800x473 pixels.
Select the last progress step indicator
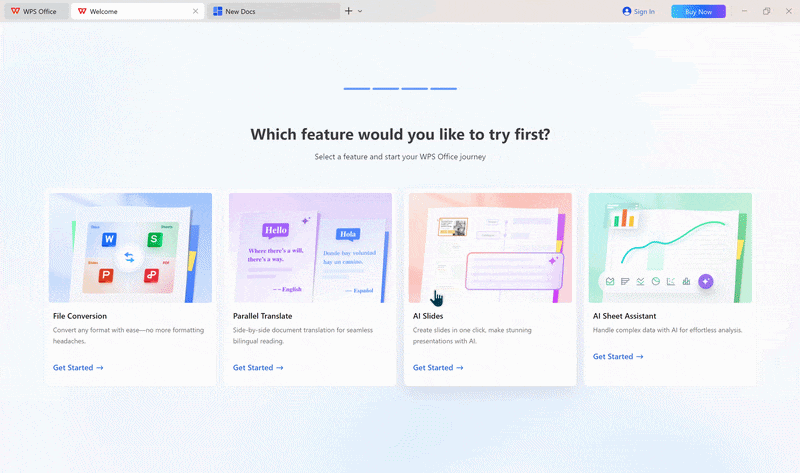[x=443, y=89]
